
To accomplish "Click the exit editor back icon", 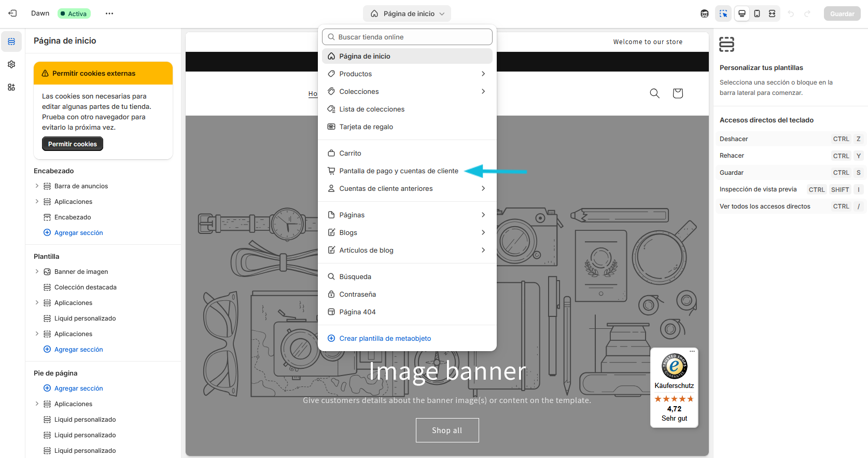I will pyautogui.click(x=12, y=13).
